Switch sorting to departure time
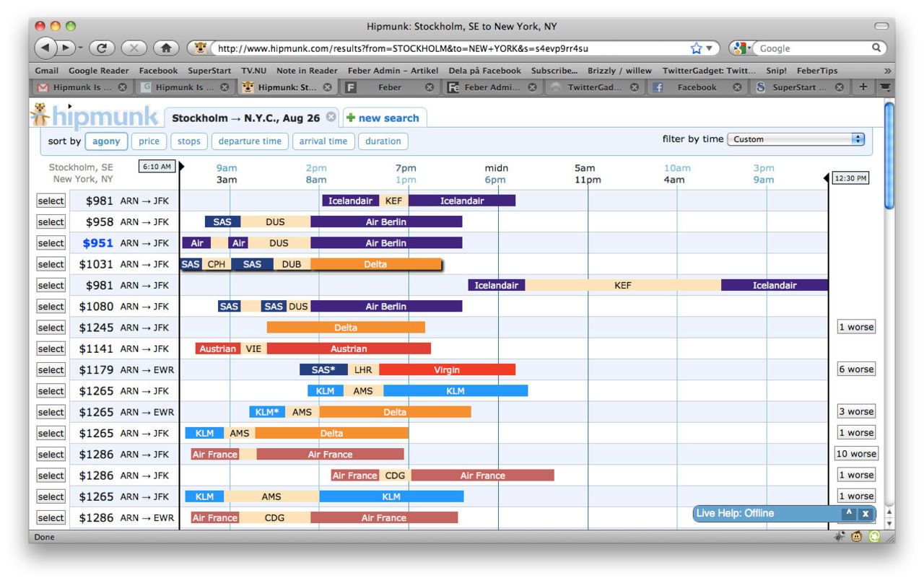The height and width of the screenshot is (583, 924). [250, 141]
